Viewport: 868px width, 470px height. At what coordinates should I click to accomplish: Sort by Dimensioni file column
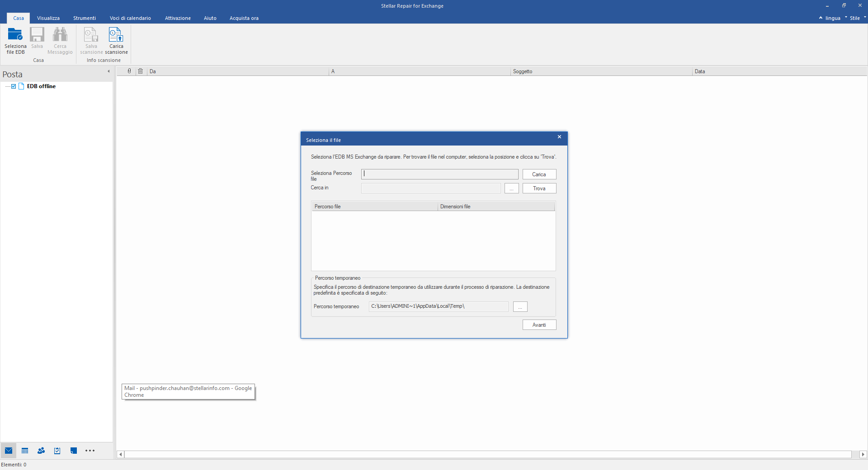tap(496, 207)
